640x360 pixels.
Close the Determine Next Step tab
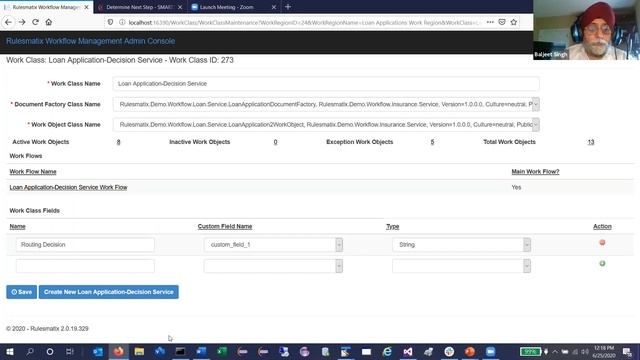click(180, 7)
